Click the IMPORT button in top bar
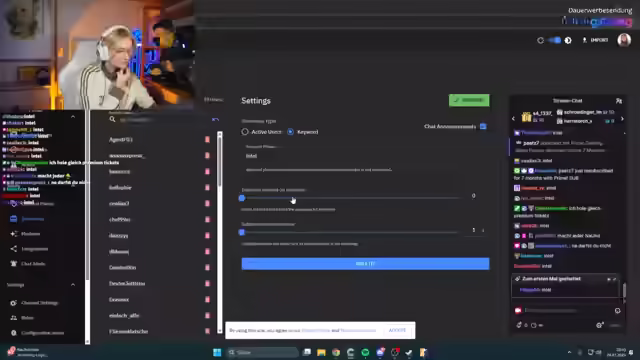The height and width of the screenshot is (360, 640). click(595, 40)
